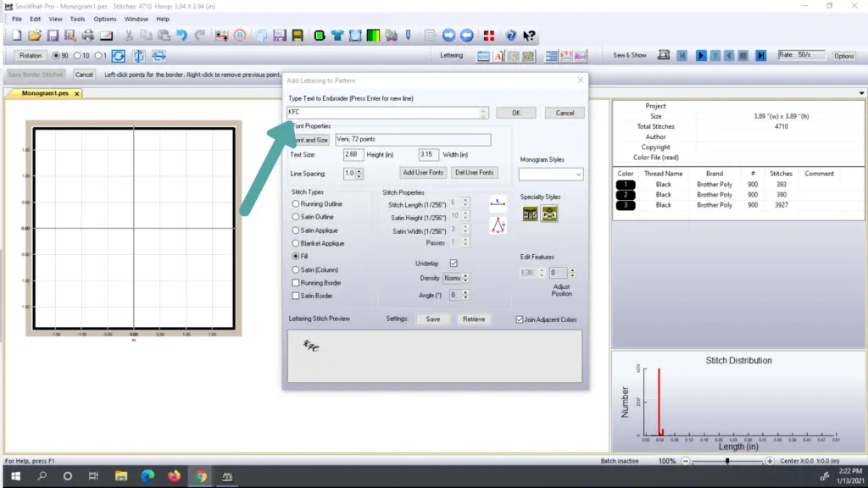Click the blue Undo arrow icon

[x=181, y=36]
